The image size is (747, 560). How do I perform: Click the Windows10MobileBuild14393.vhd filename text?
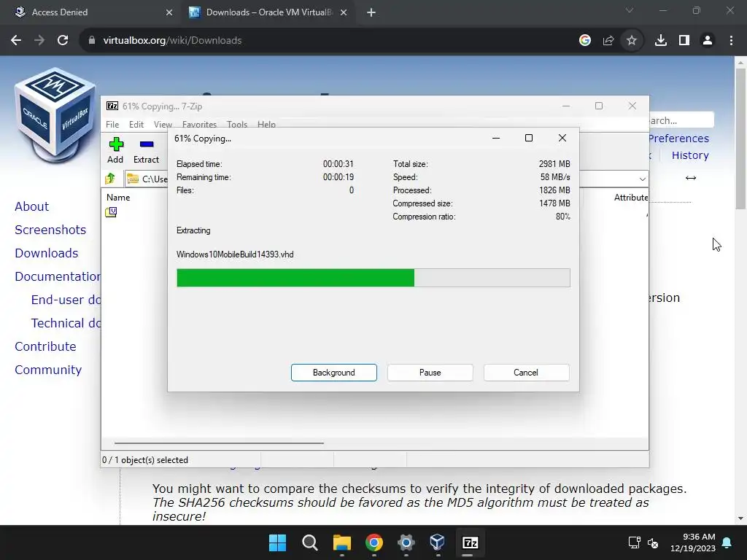pyautogui.click(x=235, y=254)
